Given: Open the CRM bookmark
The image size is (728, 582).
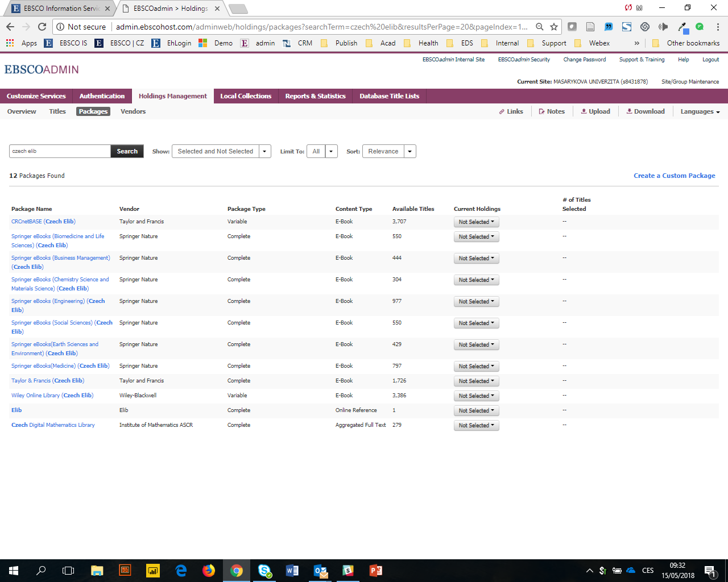Looking at the screenshot, I should (x=298, y=43).
